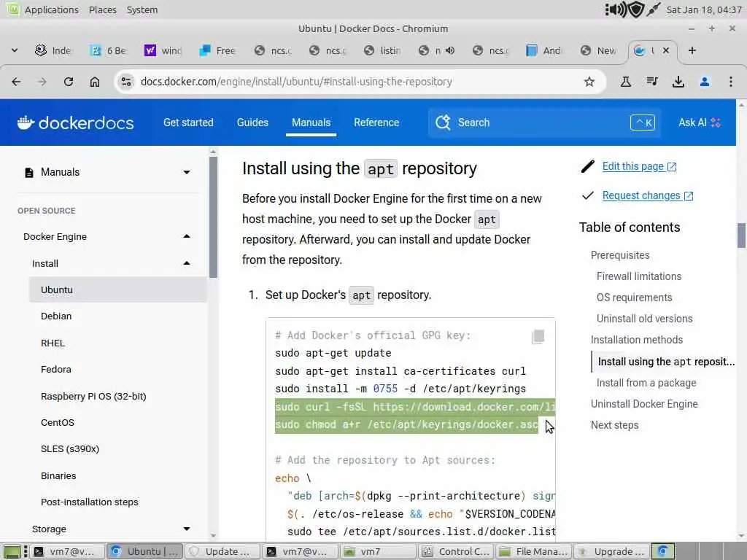
Task: Switch to the 'listin' browser tab
Action: coord(382,50)
